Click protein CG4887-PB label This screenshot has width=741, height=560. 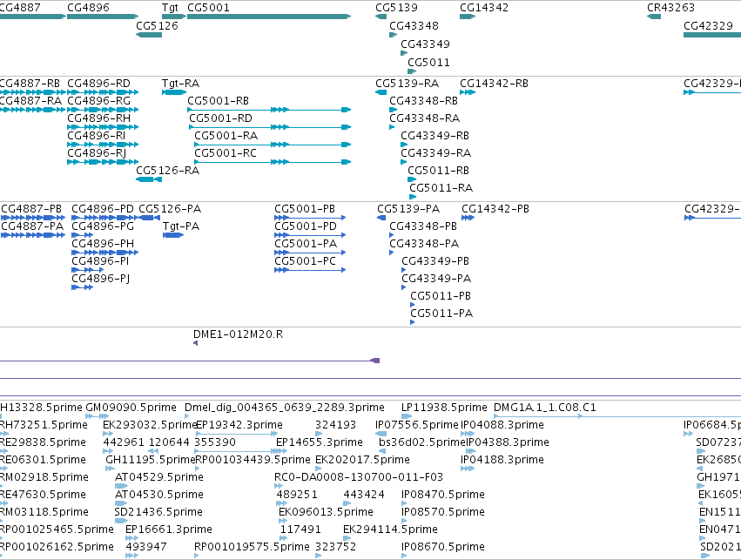coord(31,209)
